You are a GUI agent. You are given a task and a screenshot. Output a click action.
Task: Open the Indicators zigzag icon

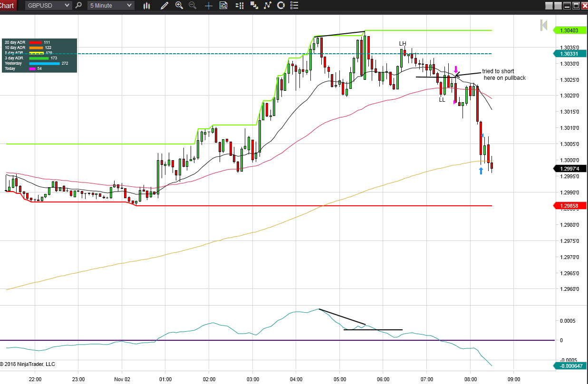[x=268, y=6]
